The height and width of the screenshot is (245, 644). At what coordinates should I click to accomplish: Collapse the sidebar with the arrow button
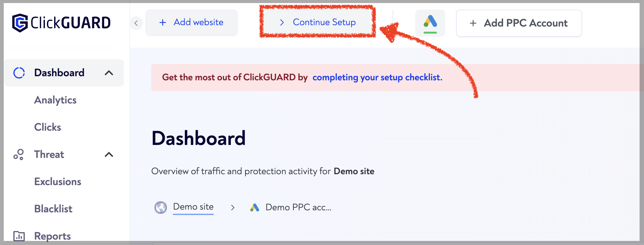point(136,23)
